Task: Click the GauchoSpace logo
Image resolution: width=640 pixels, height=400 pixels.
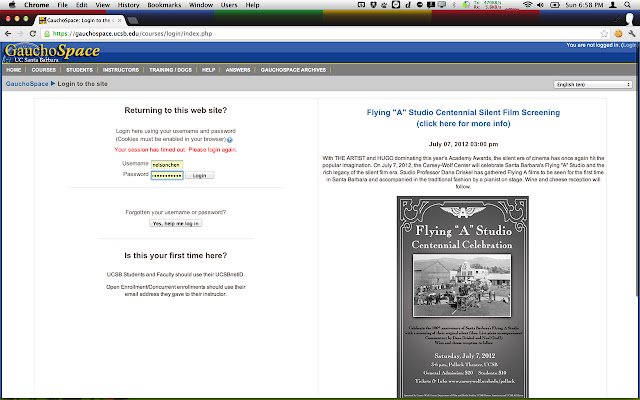Action: (51, 53)
